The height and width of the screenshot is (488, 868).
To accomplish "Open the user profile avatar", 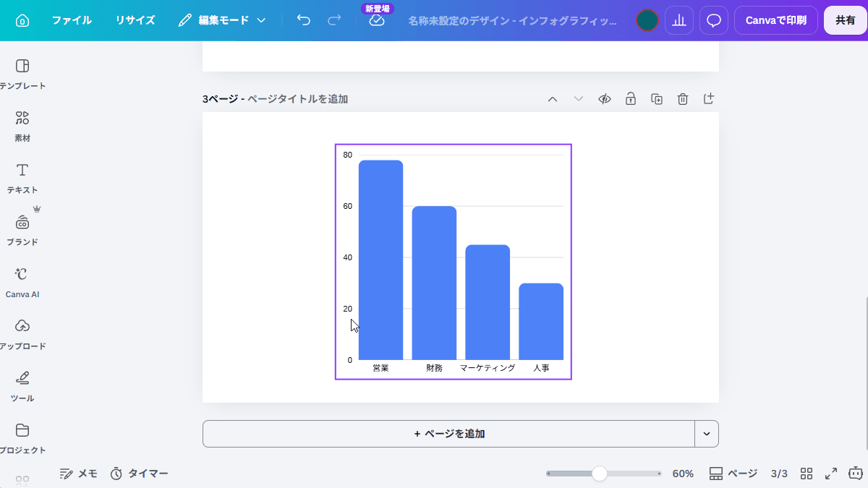I will (x=647, y=20).
